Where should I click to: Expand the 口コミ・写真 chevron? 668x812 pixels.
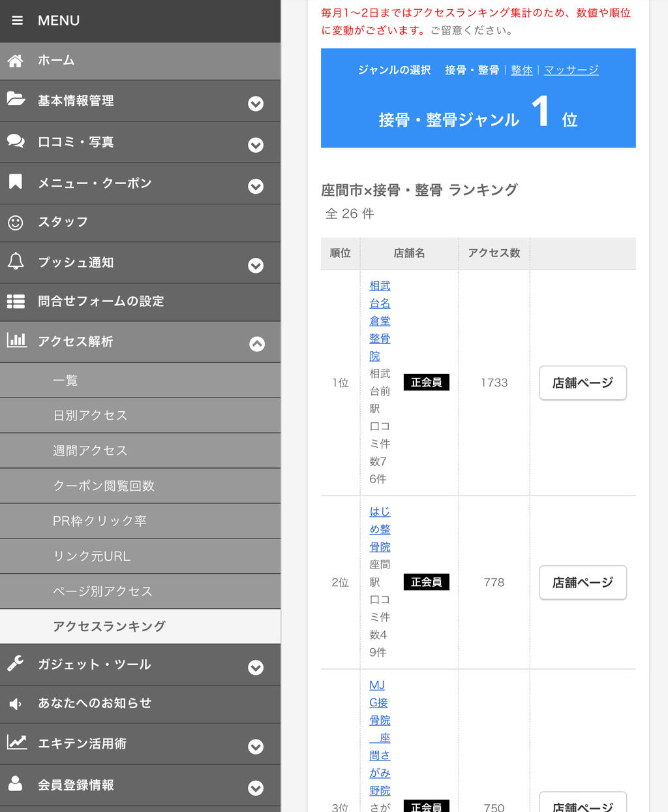[256, 145]
